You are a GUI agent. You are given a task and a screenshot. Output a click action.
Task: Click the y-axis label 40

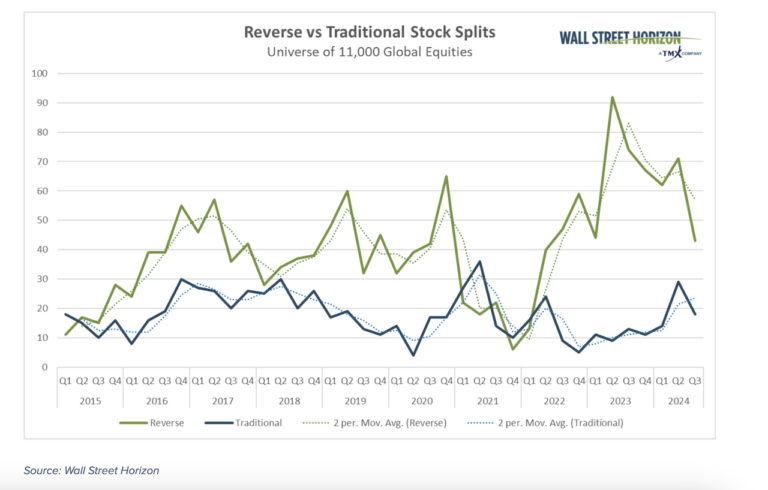tap(42, 249)
